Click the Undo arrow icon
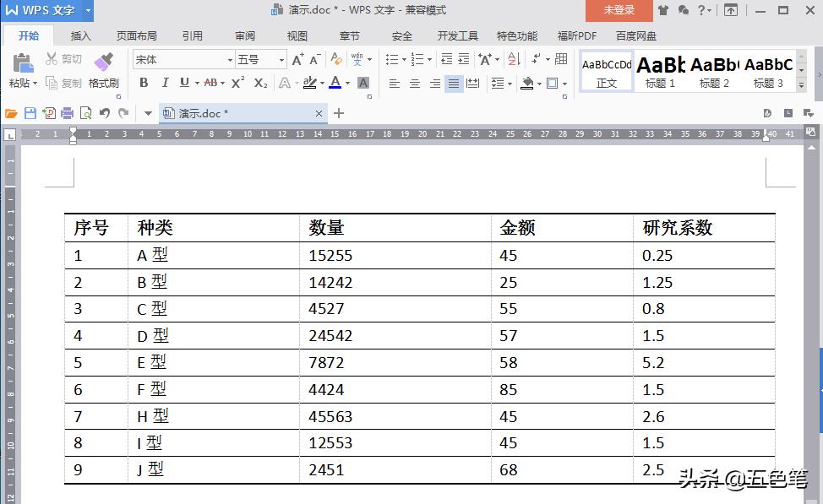This screenshot has width=823, height=504. pos(105,112)
